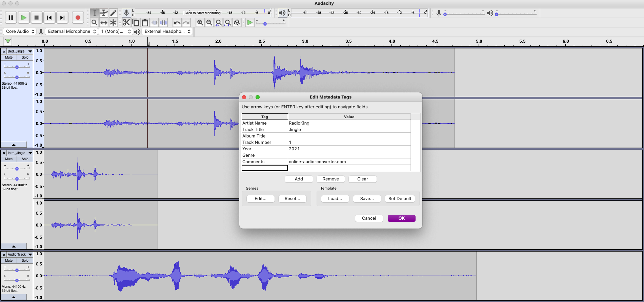The image size is (644, 302).
Task: Mute the Bed_Jingle track
Action: tap(9, 58)
